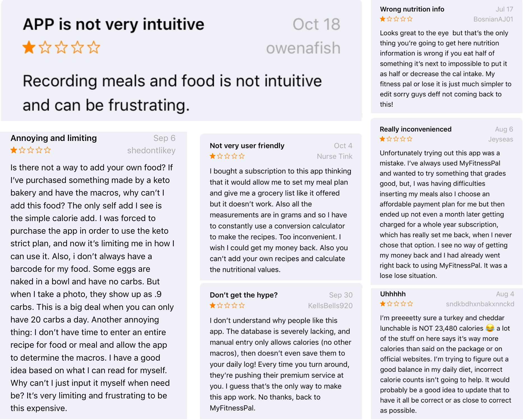Image resolution: width=523 pixels, height=420 pixels.
Task: Click the sndkbdhxnbakxnnckd username
Action: [480, 304]
